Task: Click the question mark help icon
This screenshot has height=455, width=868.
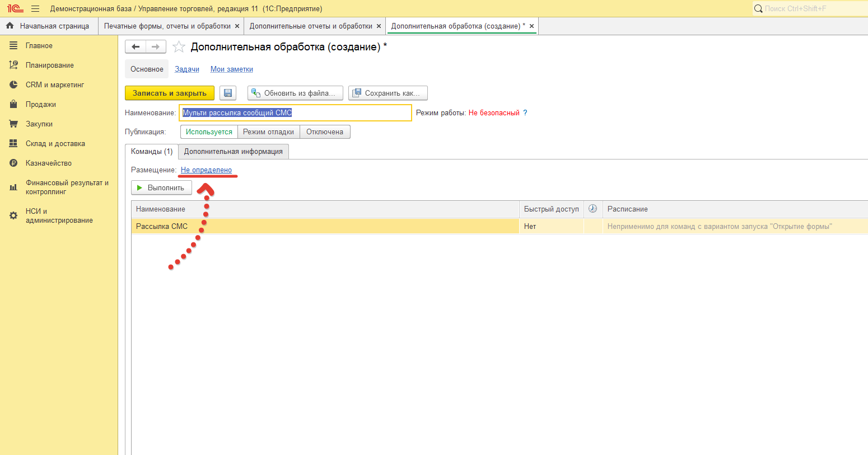Action: pos(525,112)
